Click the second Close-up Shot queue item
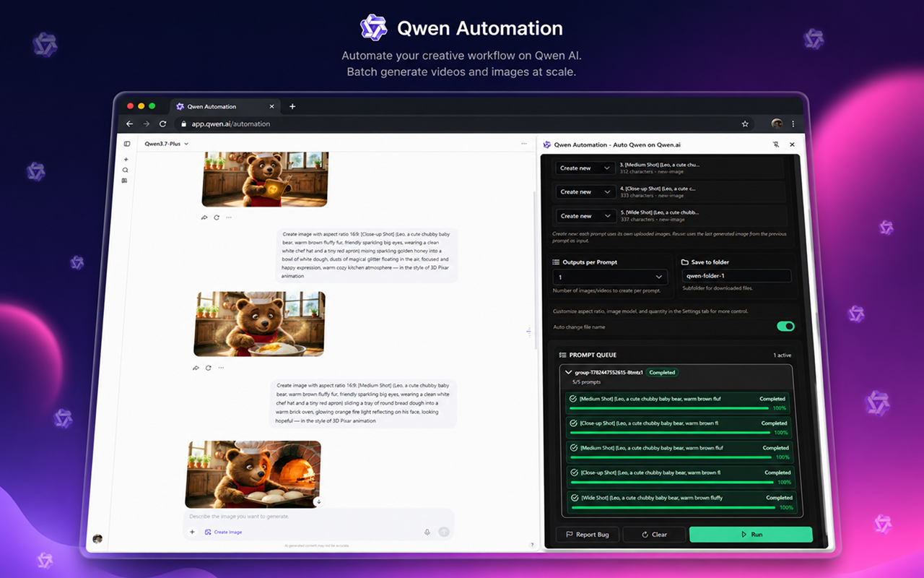 pyautogui.click(x=680, y=477)
